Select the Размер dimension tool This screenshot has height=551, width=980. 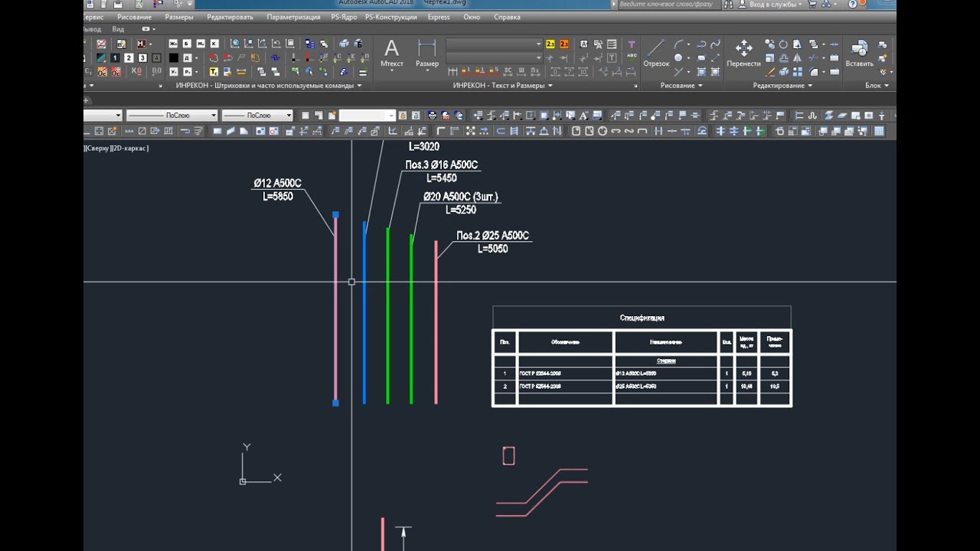tap(427, 54)
